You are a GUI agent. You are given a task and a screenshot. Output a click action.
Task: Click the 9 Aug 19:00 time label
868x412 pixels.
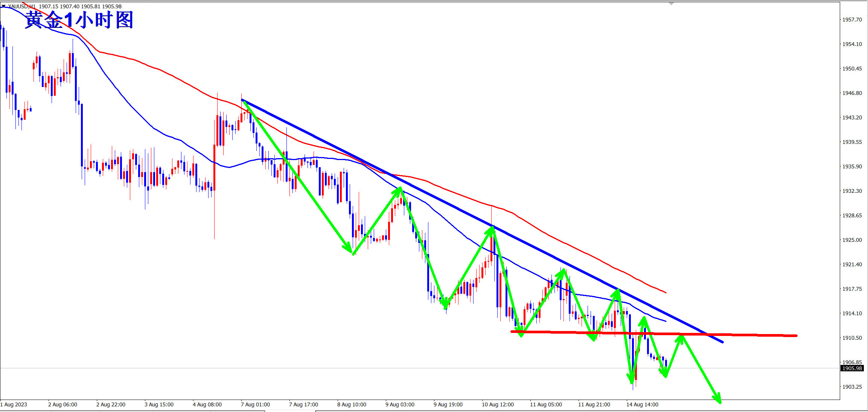click(448, 404)
